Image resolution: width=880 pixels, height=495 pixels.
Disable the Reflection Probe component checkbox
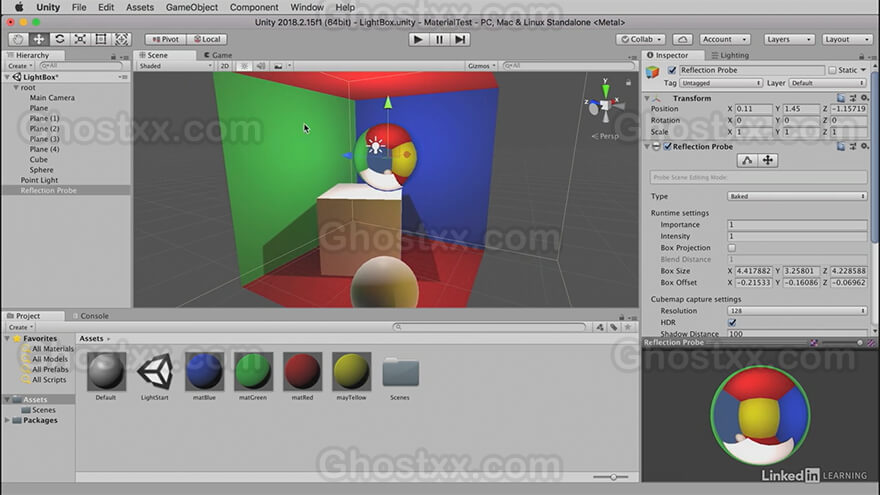click(667, 146)
